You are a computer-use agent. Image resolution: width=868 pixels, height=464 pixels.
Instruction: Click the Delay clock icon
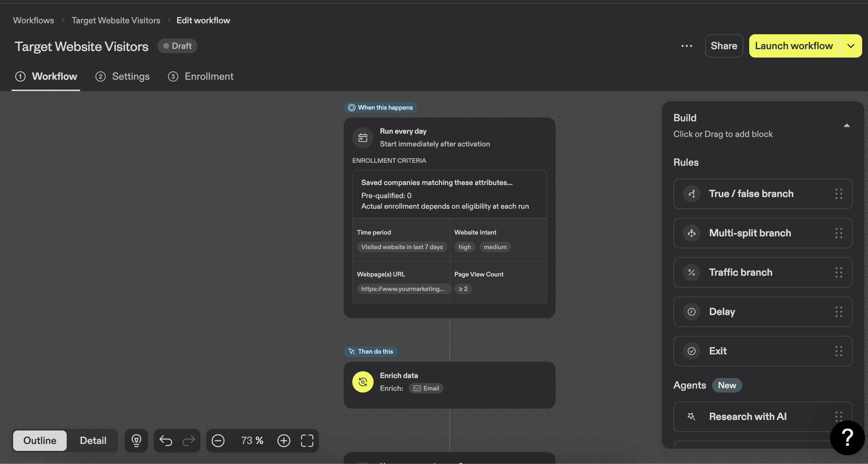(692, 312)
